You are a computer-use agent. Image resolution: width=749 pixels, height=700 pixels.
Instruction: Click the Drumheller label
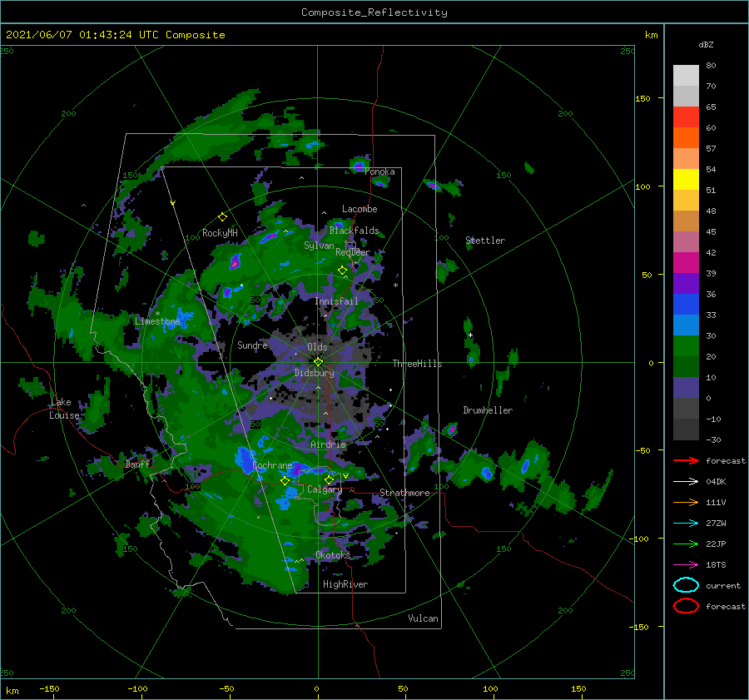tap(488, 410)
